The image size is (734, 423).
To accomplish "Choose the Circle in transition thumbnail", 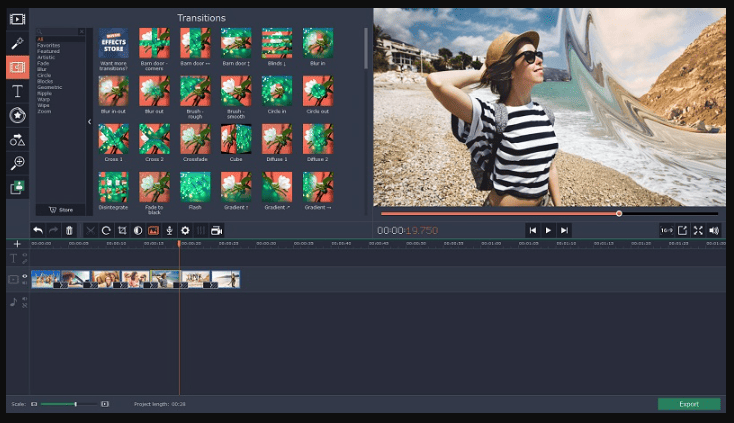I will [277, 91].
